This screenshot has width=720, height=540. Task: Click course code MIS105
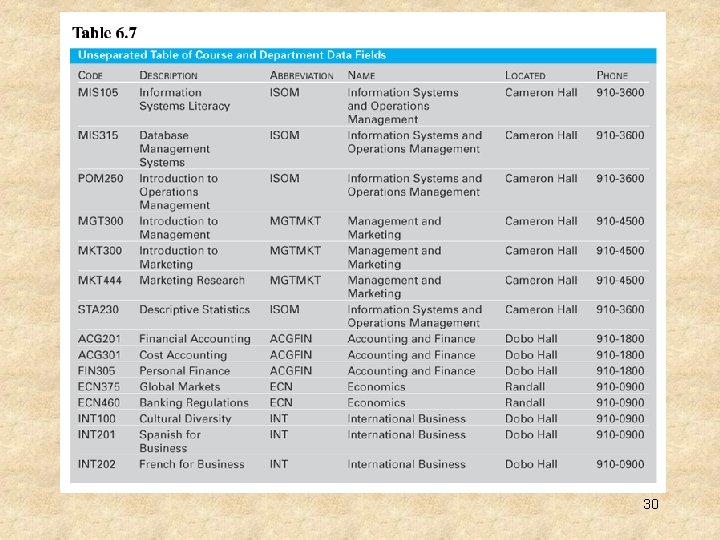pyautogui.click(x=98, y=92)
